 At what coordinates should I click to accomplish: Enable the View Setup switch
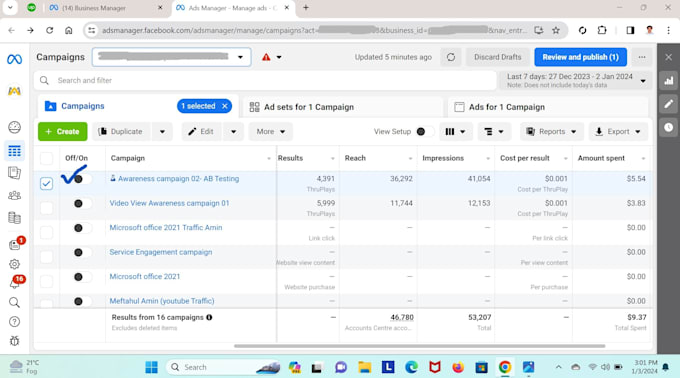[424, 131]
